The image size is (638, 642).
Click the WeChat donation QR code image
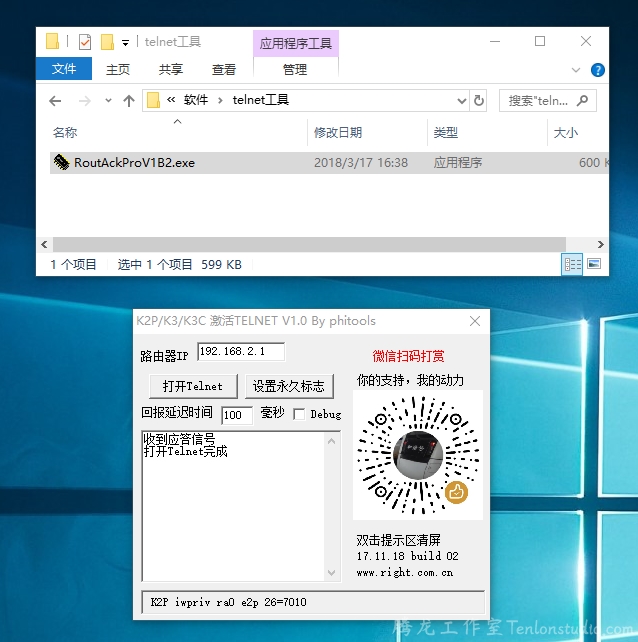tap(418, 455)
